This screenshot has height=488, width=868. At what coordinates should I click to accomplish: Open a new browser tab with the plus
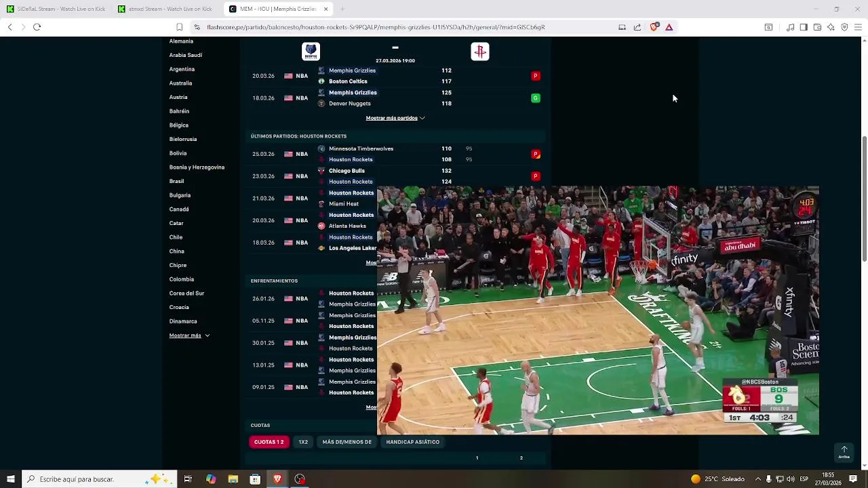(x=342, y=9)
